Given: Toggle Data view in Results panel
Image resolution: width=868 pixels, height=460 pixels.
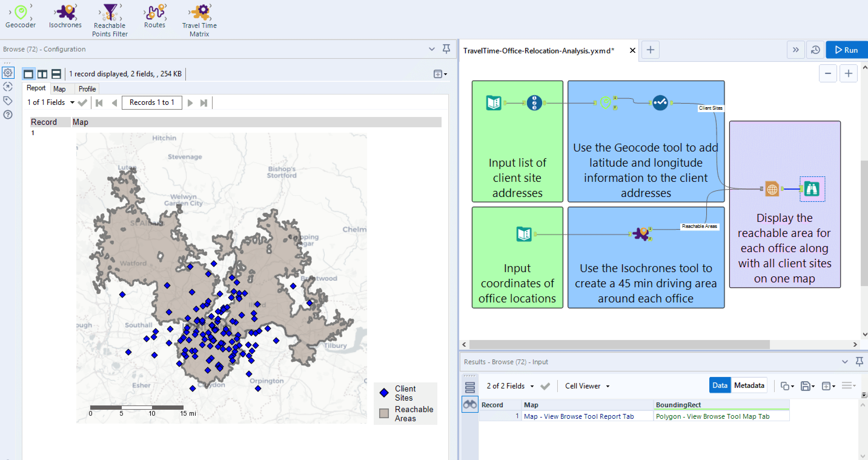Looking at the screenshot, I should tap(719, 385).
